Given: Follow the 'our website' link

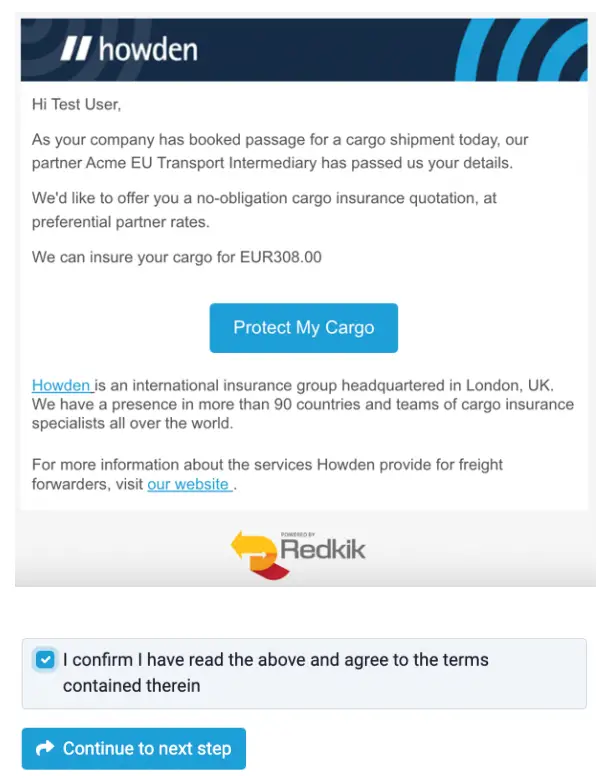Looking at the screenshot, I should tap(189, 485).
